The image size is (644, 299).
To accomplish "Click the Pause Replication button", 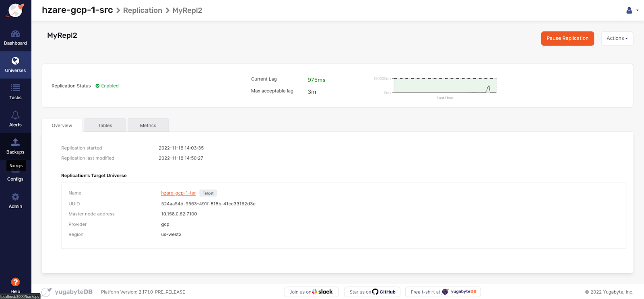I will pos(567,39).
